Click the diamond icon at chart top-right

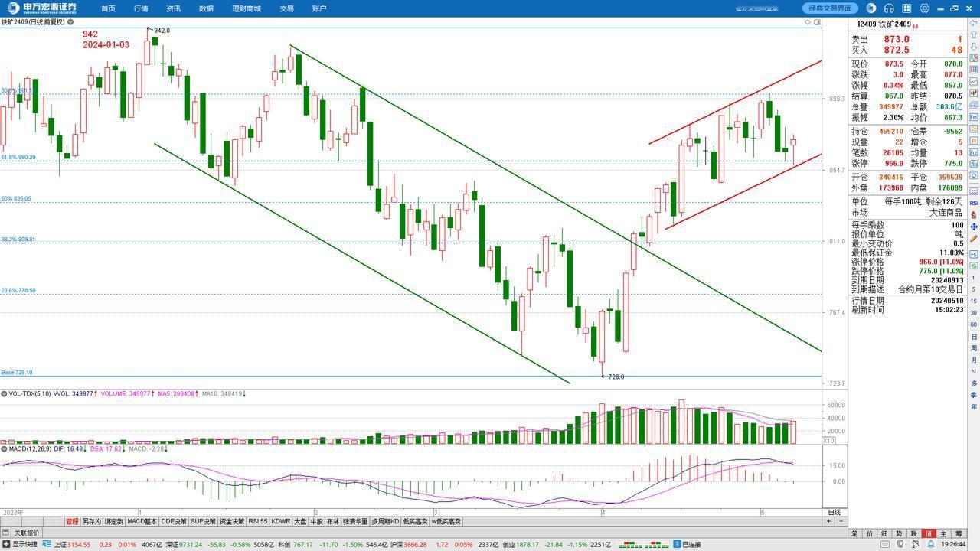[807, 22]
